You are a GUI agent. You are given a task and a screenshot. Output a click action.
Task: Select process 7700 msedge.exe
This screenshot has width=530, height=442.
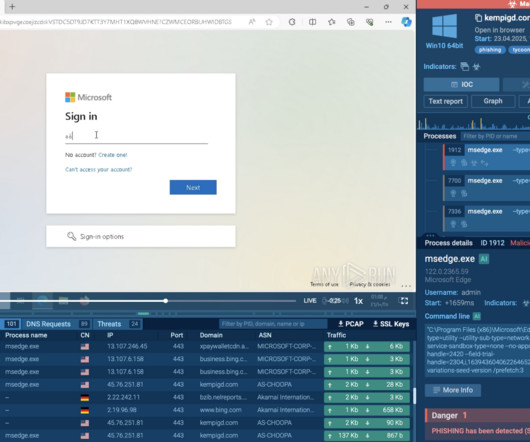pyautogui.click(x=487, y=187)
